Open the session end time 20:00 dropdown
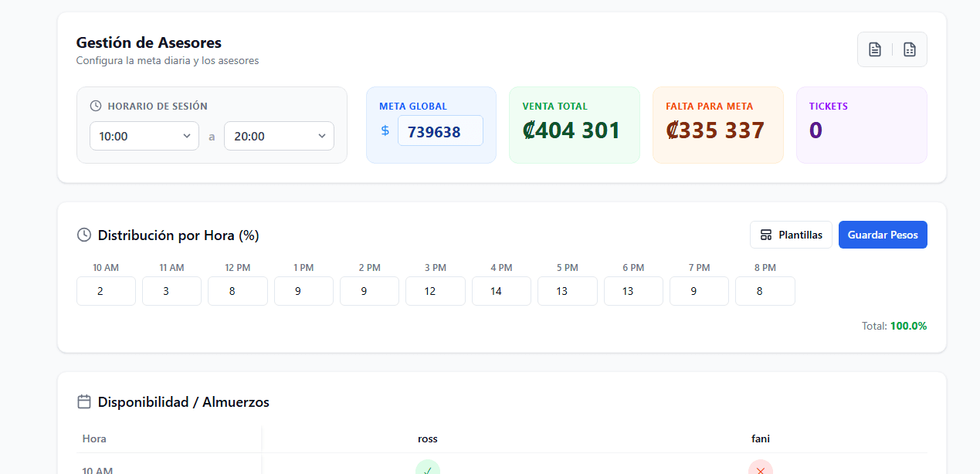This screenshot has height=474, width=980. [x=279, y=136]
